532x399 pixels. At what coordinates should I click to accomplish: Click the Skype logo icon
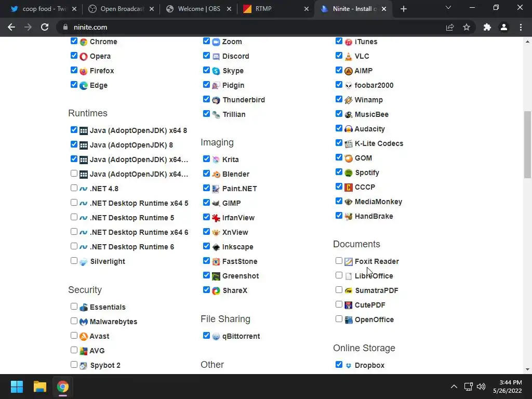point(216,71)
